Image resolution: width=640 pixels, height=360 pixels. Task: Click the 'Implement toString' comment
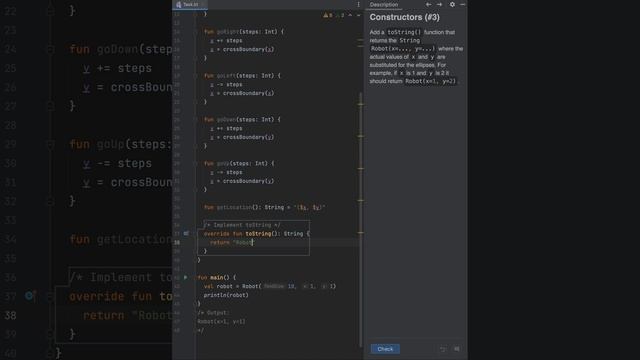pos(242,225)
